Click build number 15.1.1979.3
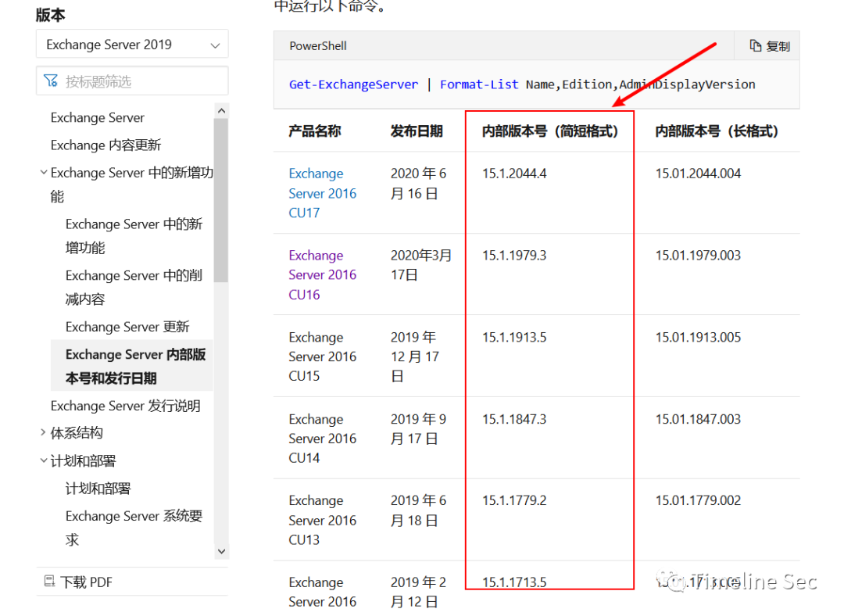The image size is (844, 616). click(x=514, y=255)
